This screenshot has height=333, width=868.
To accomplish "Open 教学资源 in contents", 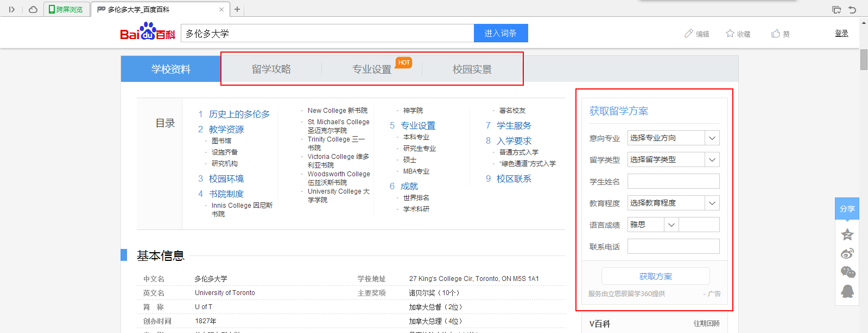I will tap(226, 129).
